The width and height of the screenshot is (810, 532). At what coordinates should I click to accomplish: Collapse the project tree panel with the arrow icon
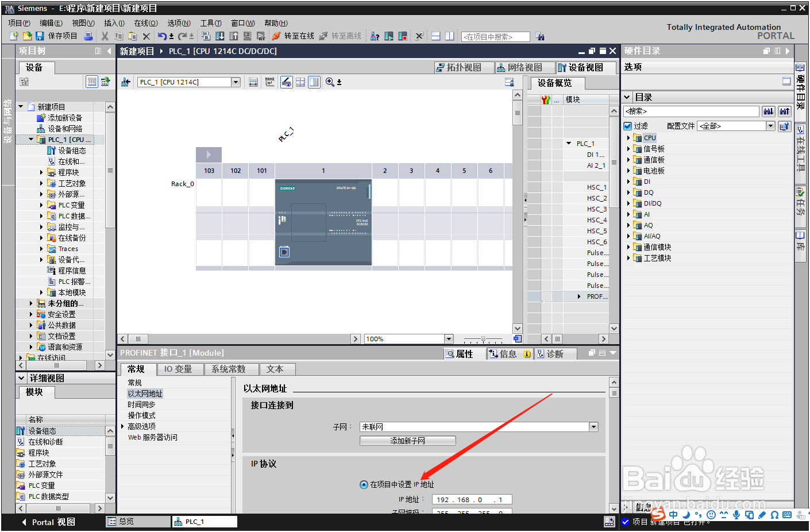109,51
